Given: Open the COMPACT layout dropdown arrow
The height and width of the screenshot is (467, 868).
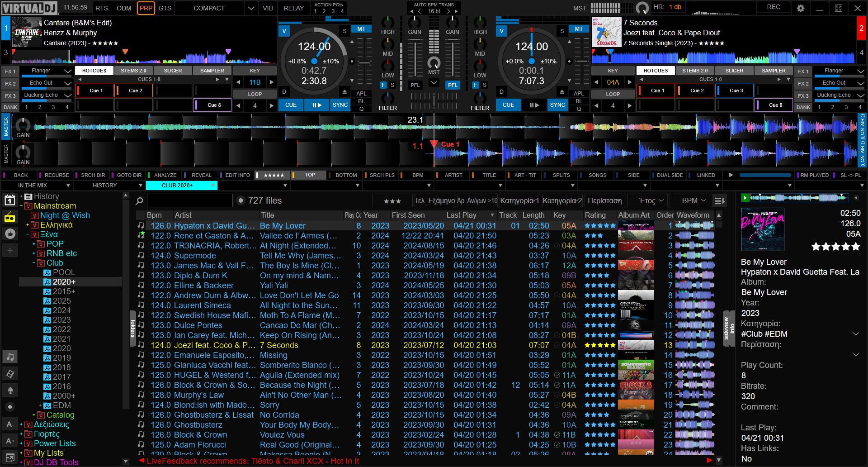Looking at the screenshot, I should pyautogui.click(x=251, y=8).
